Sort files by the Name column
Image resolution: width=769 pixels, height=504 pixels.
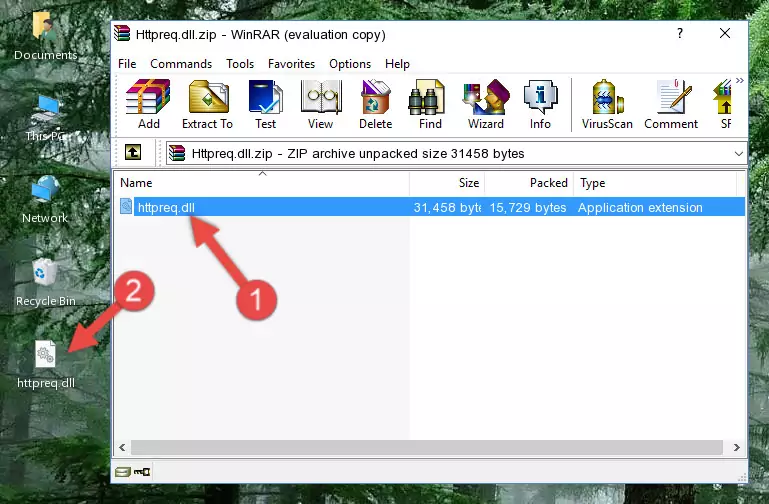coord(262,183)
